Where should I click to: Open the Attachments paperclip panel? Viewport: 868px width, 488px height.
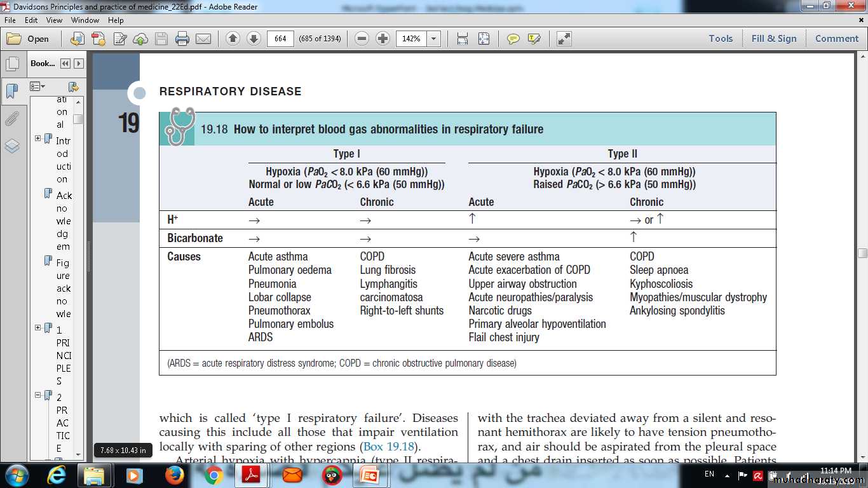click(x=11, y=119)
